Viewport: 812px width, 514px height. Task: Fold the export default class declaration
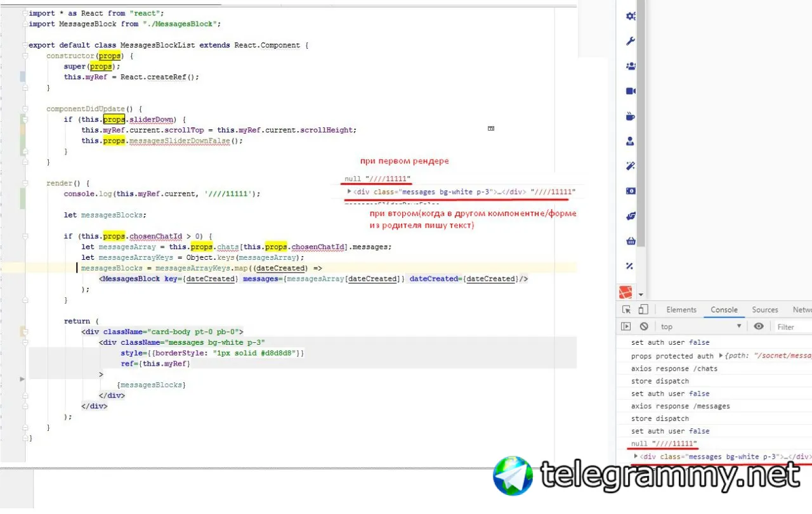pyautogui.click(x=25, y=46)
